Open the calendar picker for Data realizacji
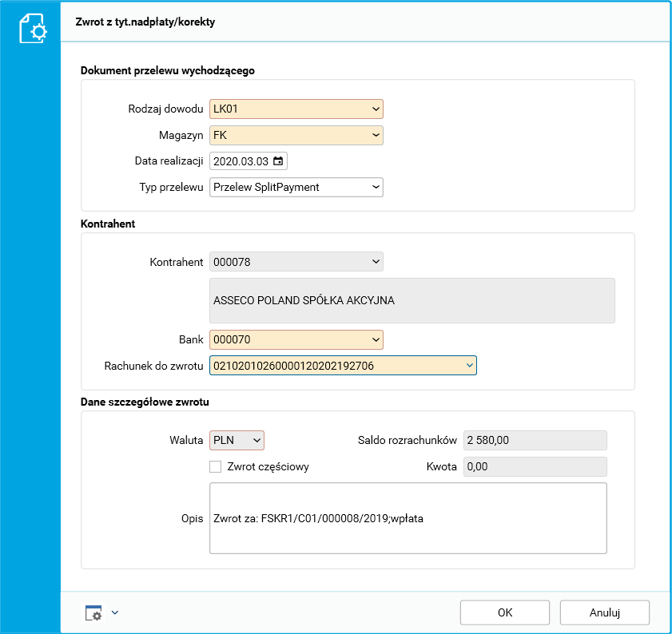This screenshot has width=672, height=634. pyautogui.click(x=277, y=161)
